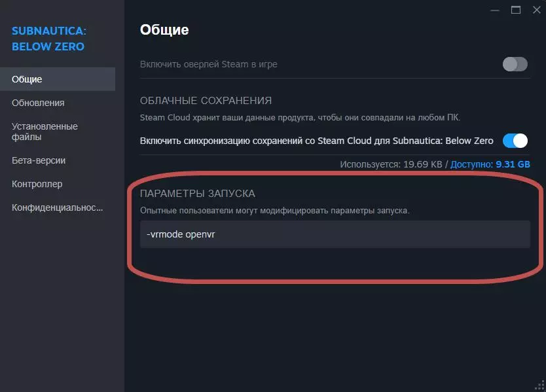Open the Общие settings tab
The image size is (546, 392).
point(58,79)
